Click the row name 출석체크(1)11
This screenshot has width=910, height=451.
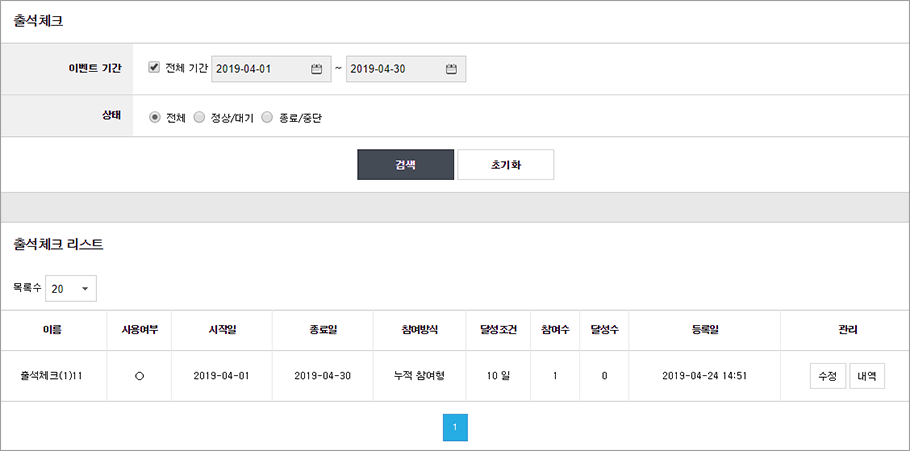53,376
